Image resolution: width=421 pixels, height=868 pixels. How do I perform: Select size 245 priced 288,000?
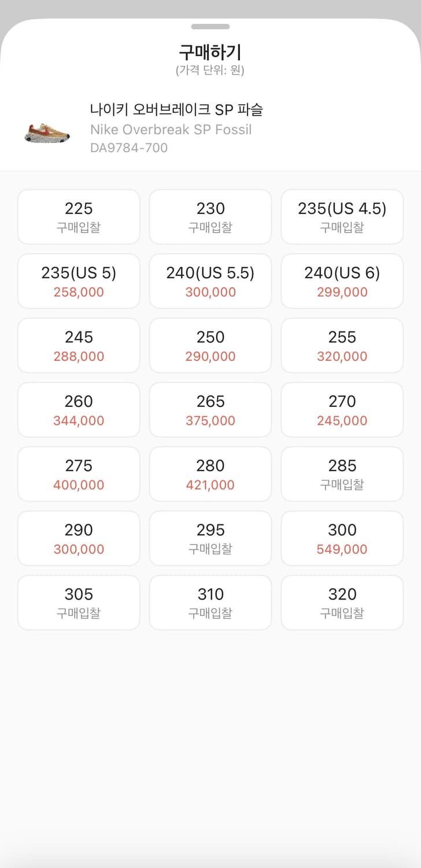79,345
